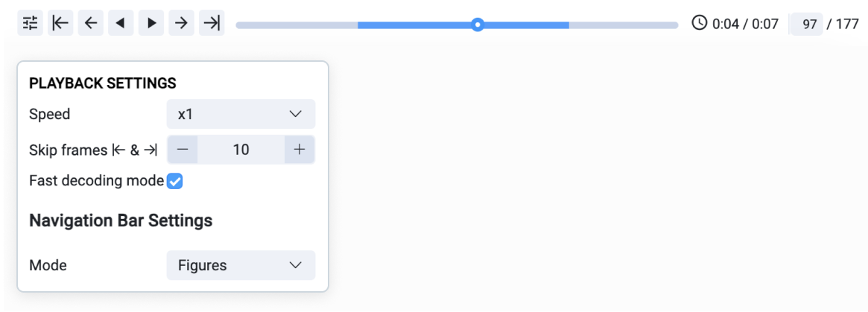Click the current frame number field
868x312 pixels.
[808, 24]
